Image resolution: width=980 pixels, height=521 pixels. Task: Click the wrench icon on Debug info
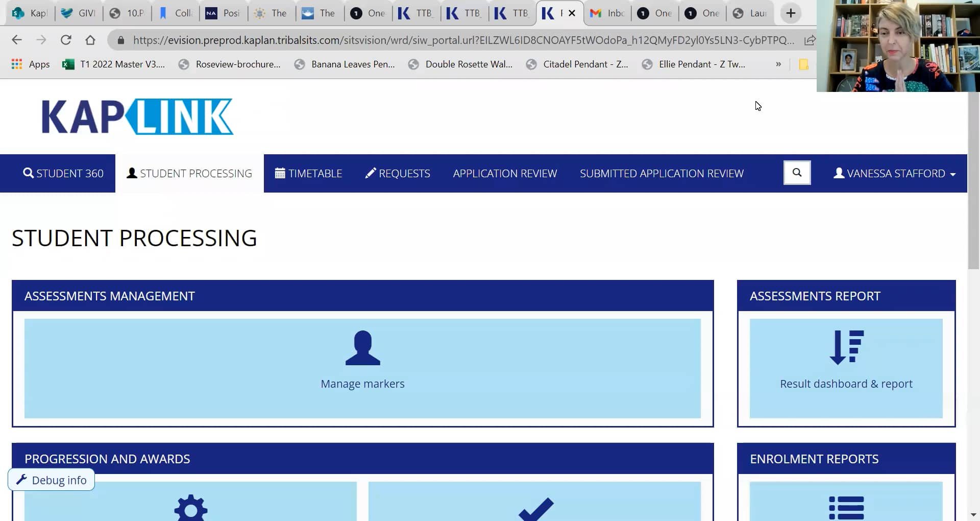pos(21,480)
